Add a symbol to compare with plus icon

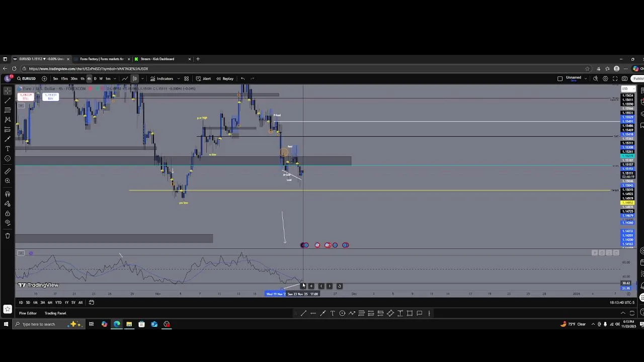click(x=44, y=78)
